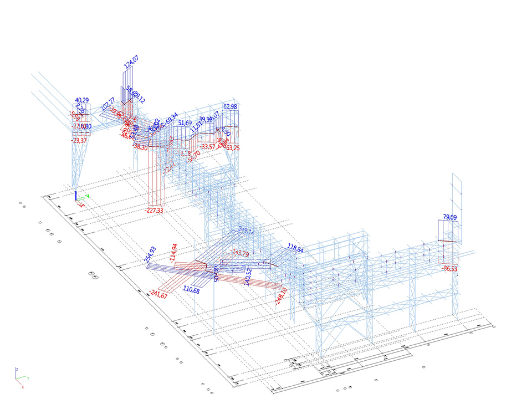Pick the blue value label 51,69

coord(185,122)
